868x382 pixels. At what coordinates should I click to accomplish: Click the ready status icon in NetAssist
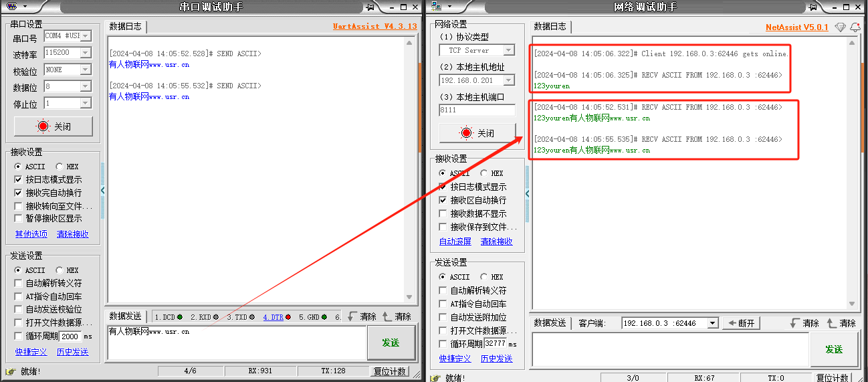click(436, 378)
